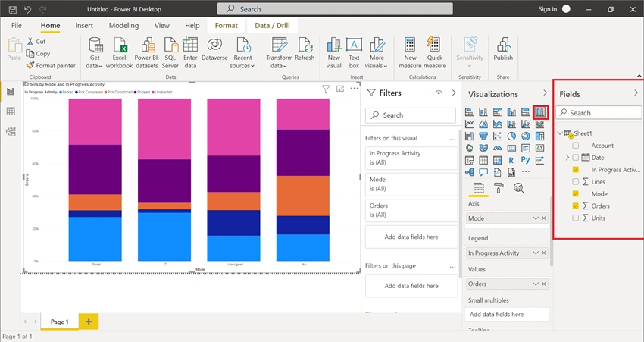This screenshot has width=644, height=342.
Task: Click Sign in
Action: [548, 9]
